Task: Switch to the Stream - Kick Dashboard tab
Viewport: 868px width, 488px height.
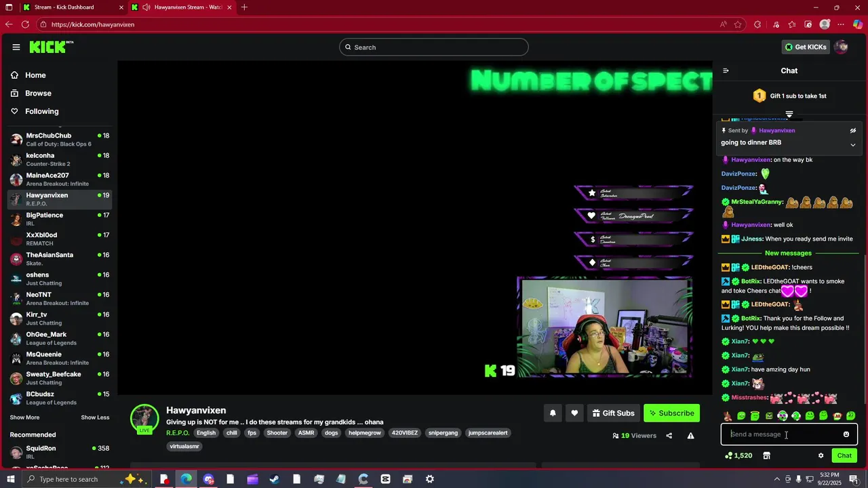Action: [74, 7]
